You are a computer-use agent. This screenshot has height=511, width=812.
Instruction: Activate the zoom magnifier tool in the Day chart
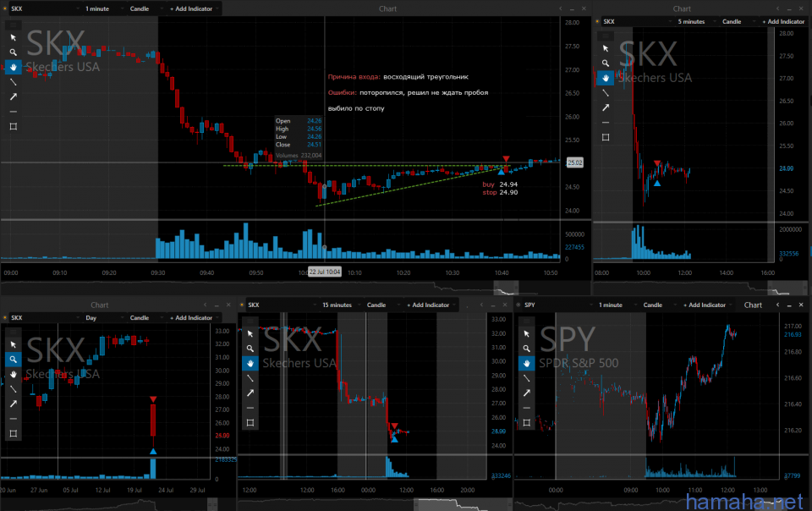pos(14,359)
